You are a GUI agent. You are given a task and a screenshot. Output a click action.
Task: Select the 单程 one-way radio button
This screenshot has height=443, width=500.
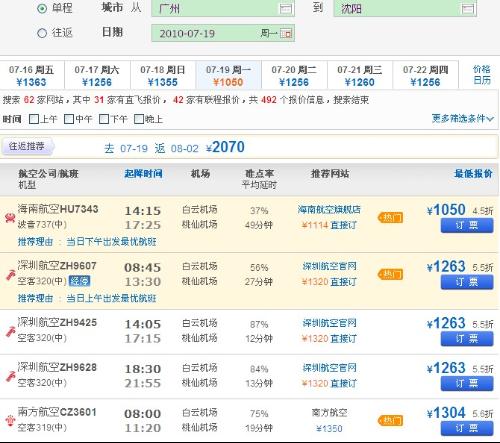pyautogui.click(x=42, y=8)
